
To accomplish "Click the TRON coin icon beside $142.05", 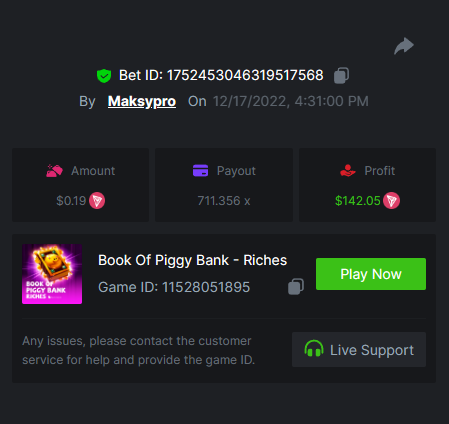I will coord(391,201).
